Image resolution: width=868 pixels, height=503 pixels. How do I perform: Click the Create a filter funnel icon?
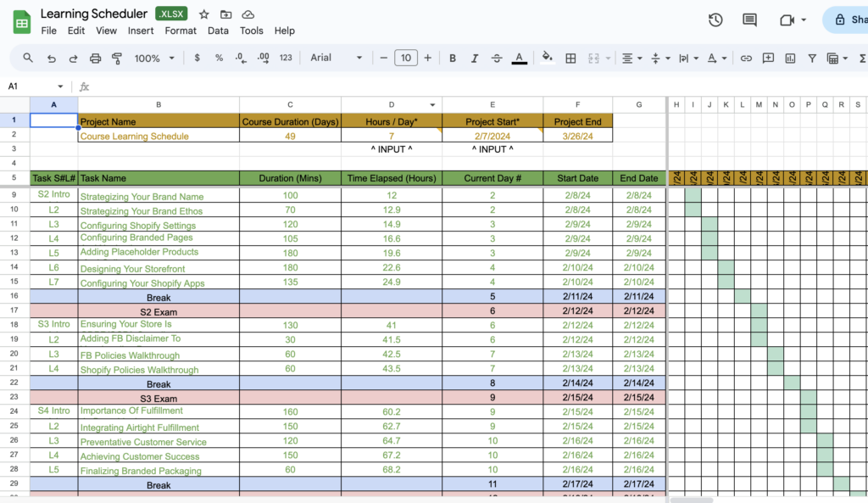point(812,59)
